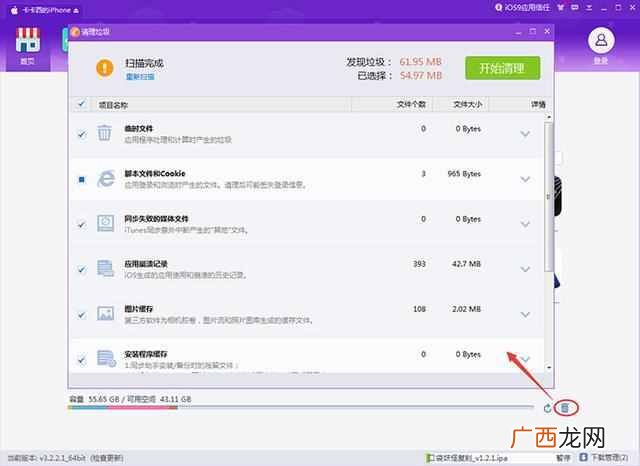Close the clean junk dialog

547,31
